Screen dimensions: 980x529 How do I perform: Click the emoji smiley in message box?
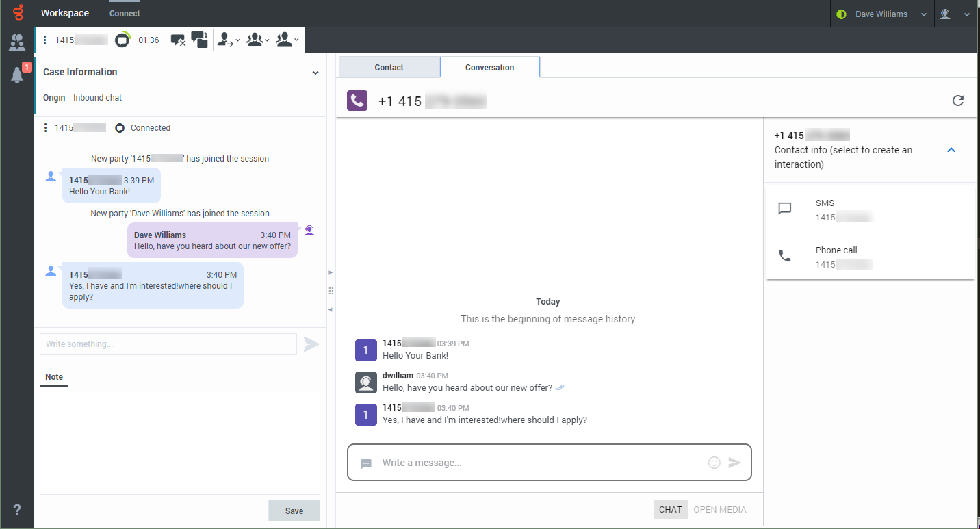(714, 463)
